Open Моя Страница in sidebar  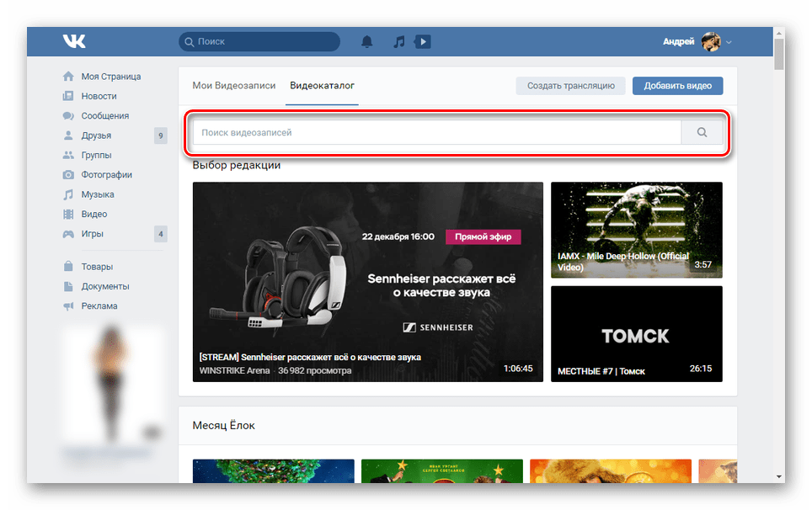tap(111, 77)
